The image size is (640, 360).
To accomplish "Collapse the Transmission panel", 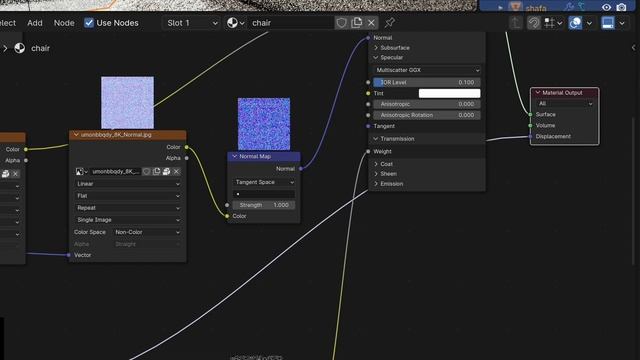I will 376,139.
